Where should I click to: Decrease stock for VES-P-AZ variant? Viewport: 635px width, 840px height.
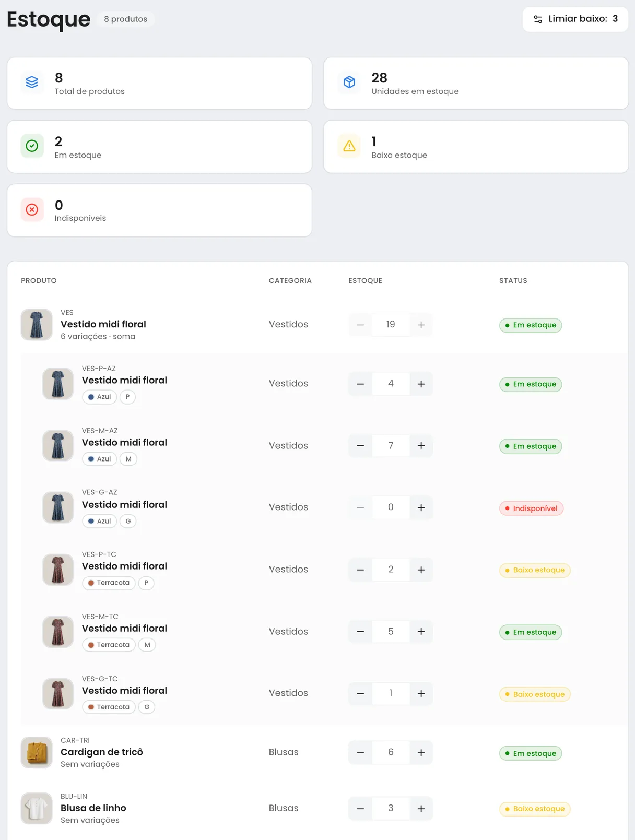[360, 384]
